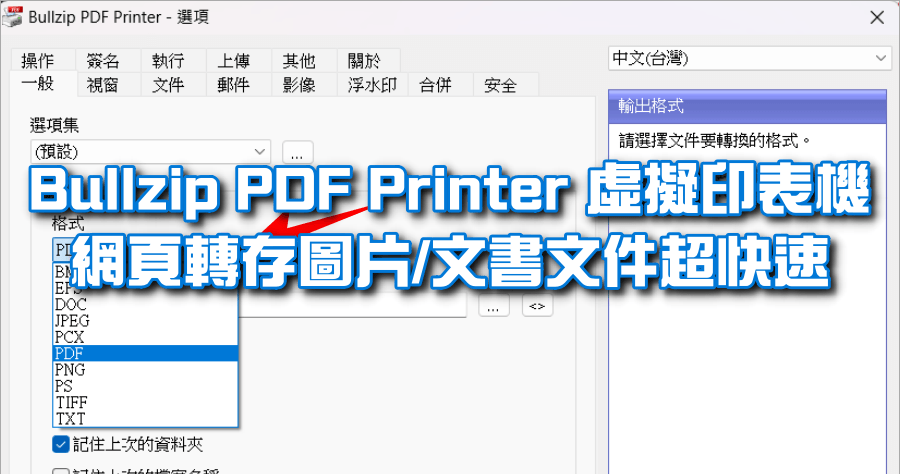Close the Bullzip PDF Printer window
This screenshot has height=474, width=900.
coord(877,17)
